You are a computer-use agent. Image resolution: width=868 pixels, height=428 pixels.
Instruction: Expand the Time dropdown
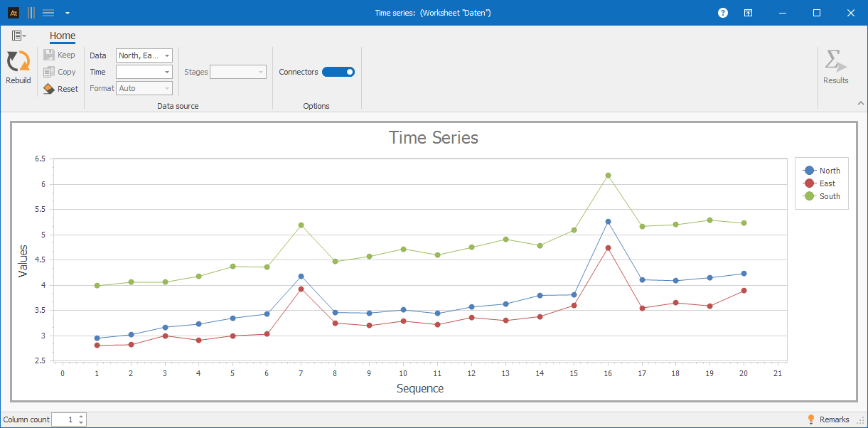pyautogui.click(x=167, y=72)
